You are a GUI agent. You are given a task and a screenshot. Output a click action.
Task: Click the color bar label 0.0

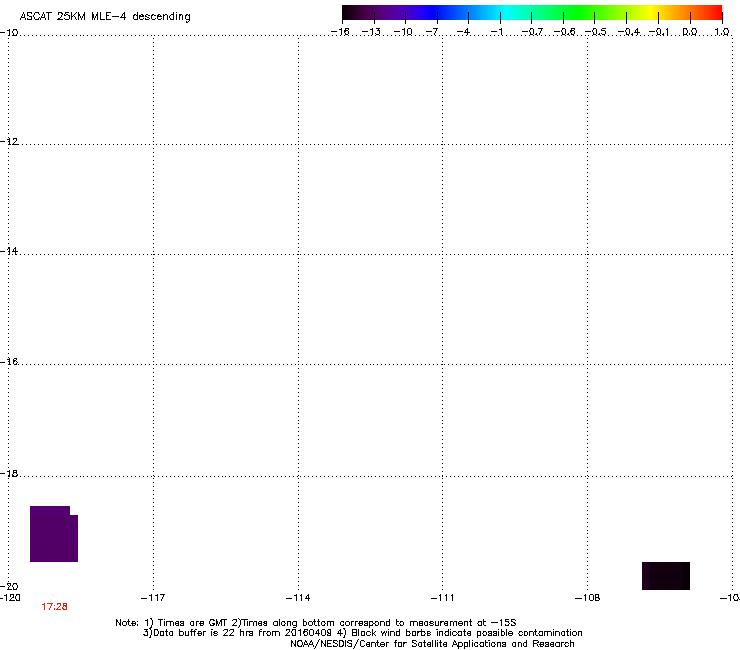690,32
